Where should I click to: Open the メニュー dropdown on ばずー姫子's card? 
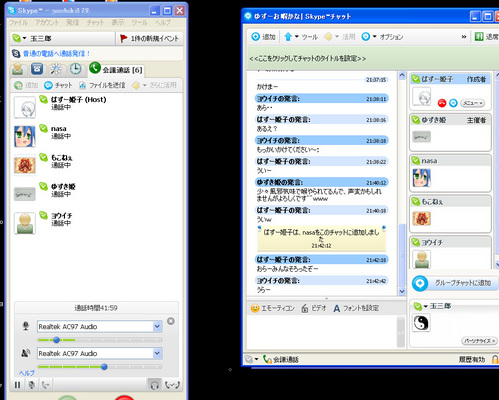473,103
